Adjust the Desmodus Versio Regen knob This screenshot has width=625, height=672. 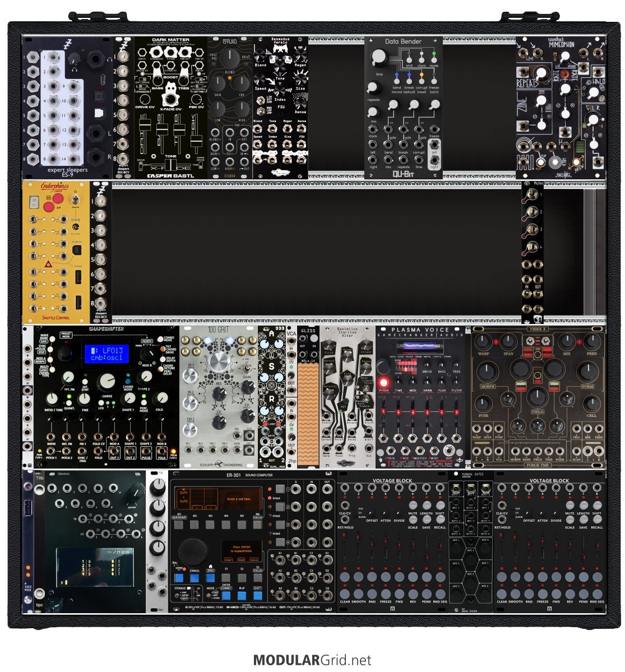(300, 56)
